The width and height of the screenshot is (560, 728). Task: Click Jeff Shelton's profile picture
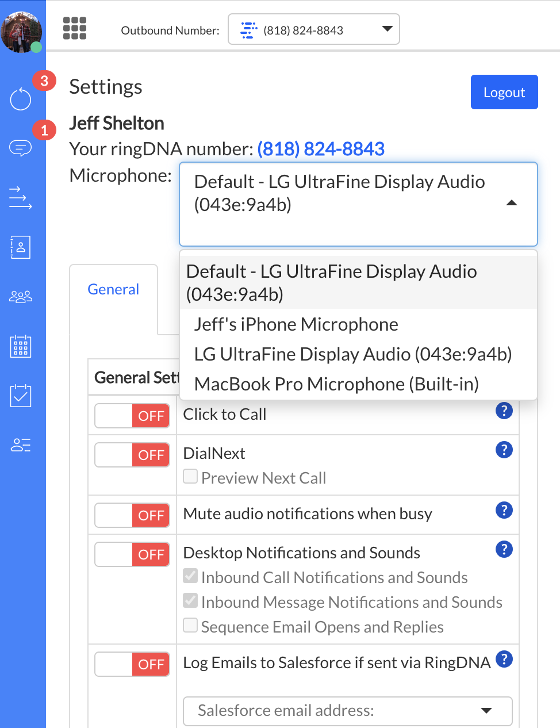(22, 32)
